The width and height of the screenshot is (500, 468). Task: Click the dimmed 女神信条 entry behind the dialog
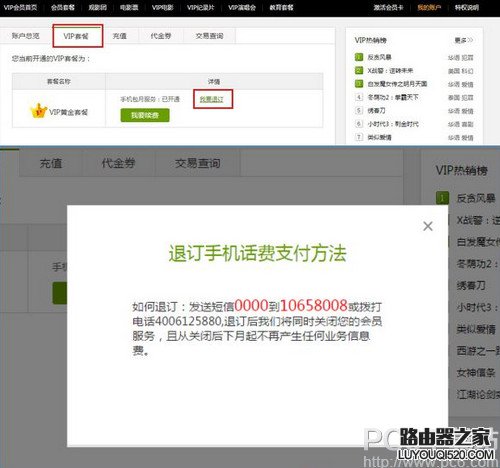pyautogui.click(x=476, y=372)
